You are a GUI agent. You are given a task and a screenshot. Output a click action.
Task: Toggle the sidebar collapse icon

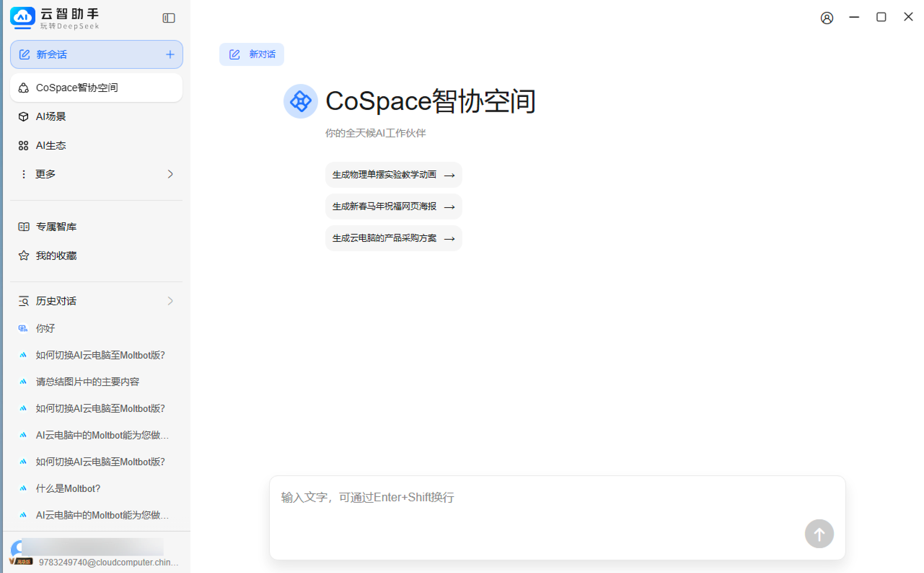168,18
